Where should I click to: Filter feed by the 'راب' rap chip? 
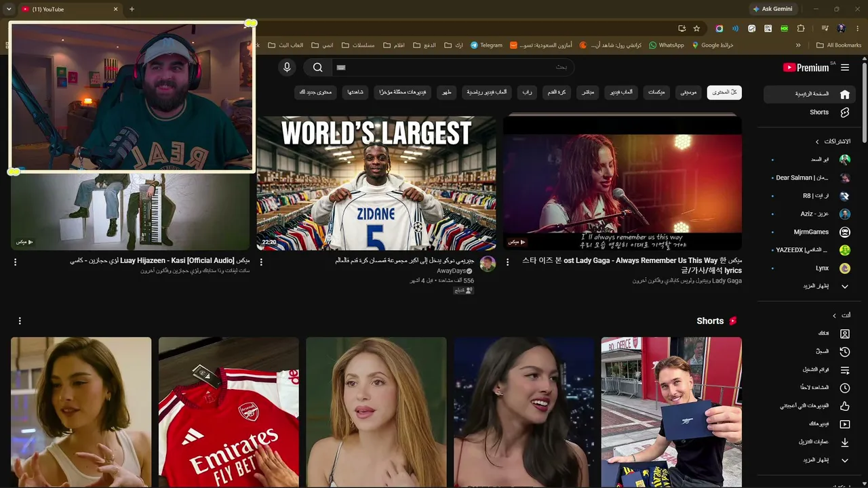point(527,92)
